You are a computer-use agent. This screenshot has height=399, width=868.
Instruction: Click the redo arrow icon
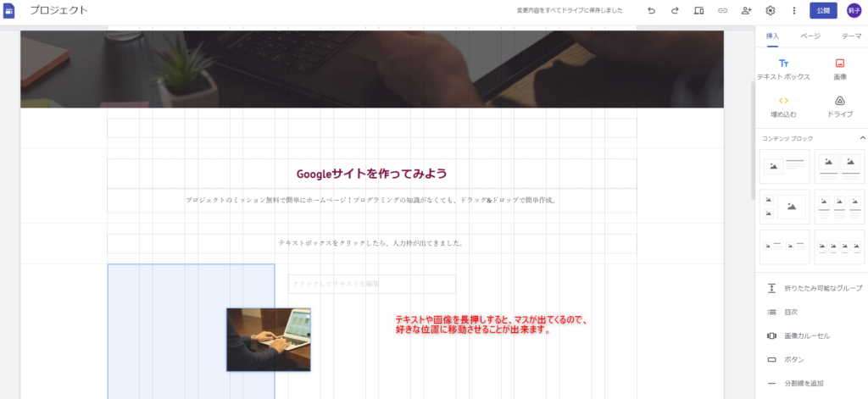[x=675, y=11]
